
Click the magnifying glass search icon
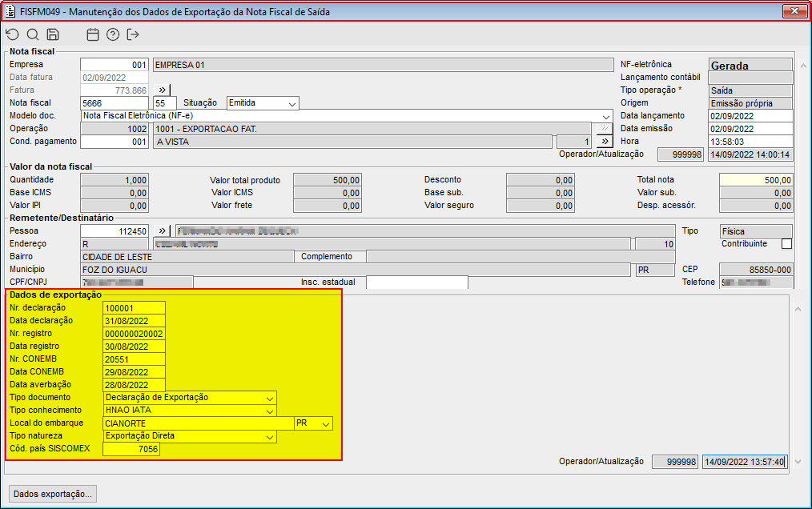click(x=33, y=34)
